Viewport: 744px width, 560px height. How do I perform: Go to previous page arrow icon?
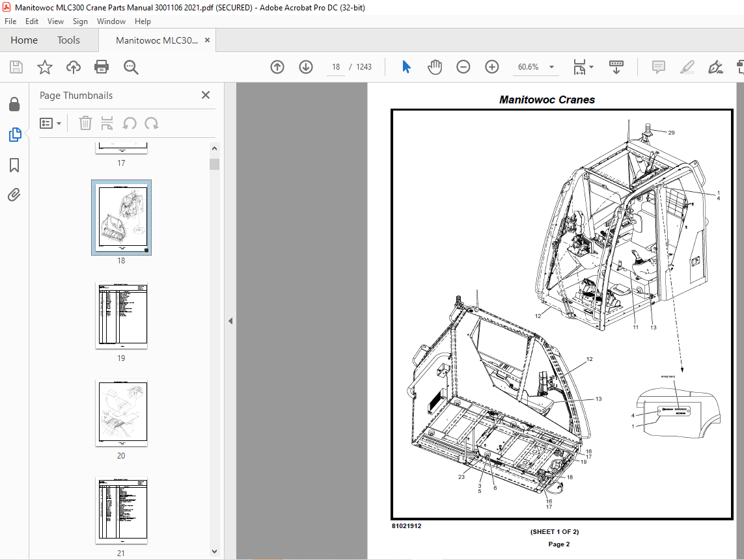[277, 67]
